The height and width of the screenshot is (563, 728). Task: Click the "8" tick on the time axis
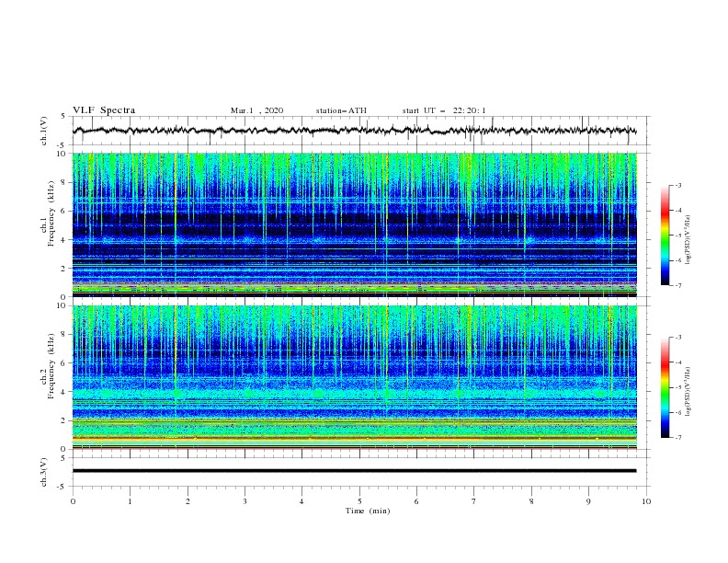pos(531,501)
